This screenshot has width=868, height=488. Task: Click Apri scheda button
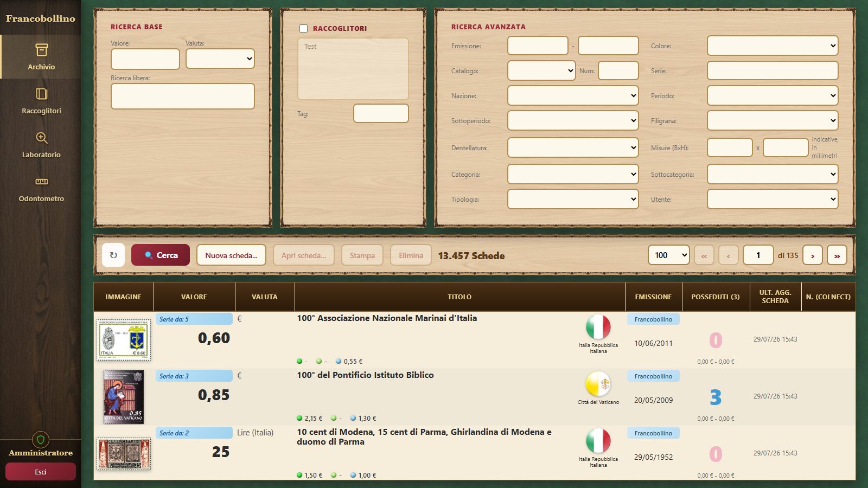[304, 255]
